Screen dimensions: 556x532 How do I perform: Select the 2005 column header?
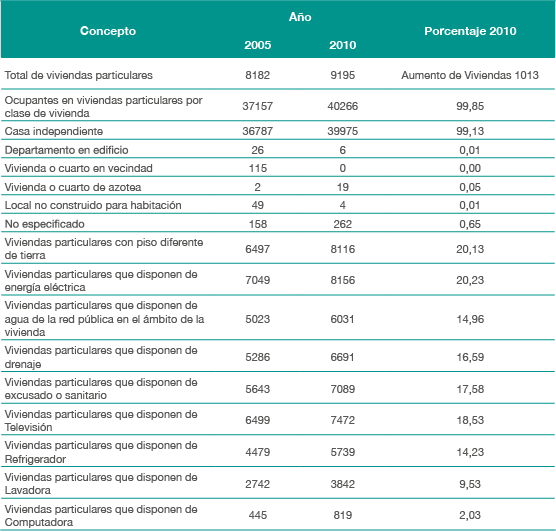[257, 45]
